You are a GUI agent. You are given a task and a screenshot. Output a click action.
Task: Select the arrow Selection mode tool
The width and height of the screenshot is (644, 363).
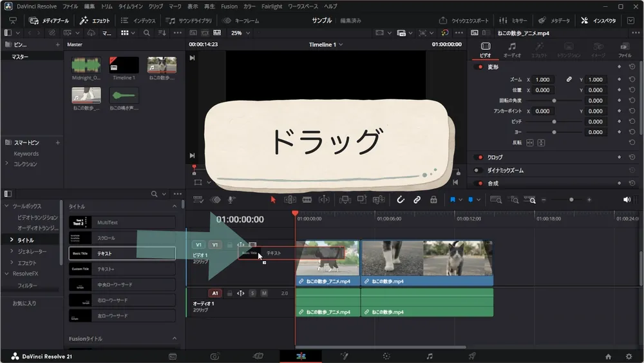[x=273, y=200]
